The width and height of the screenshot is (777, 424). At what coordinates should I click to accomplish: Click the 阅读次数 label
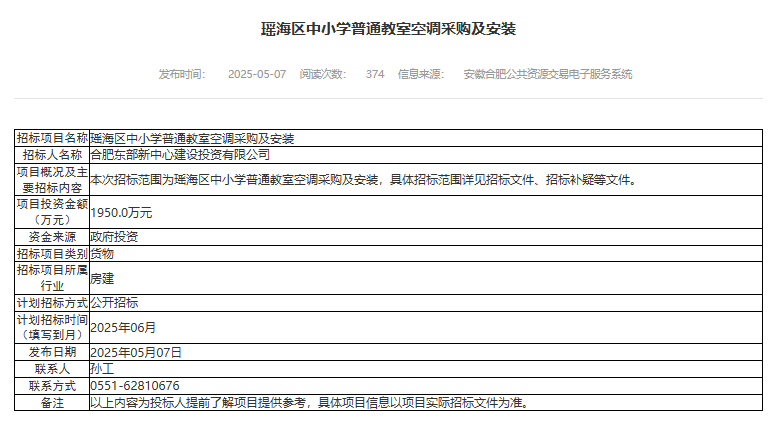click(x=323, y=74)
